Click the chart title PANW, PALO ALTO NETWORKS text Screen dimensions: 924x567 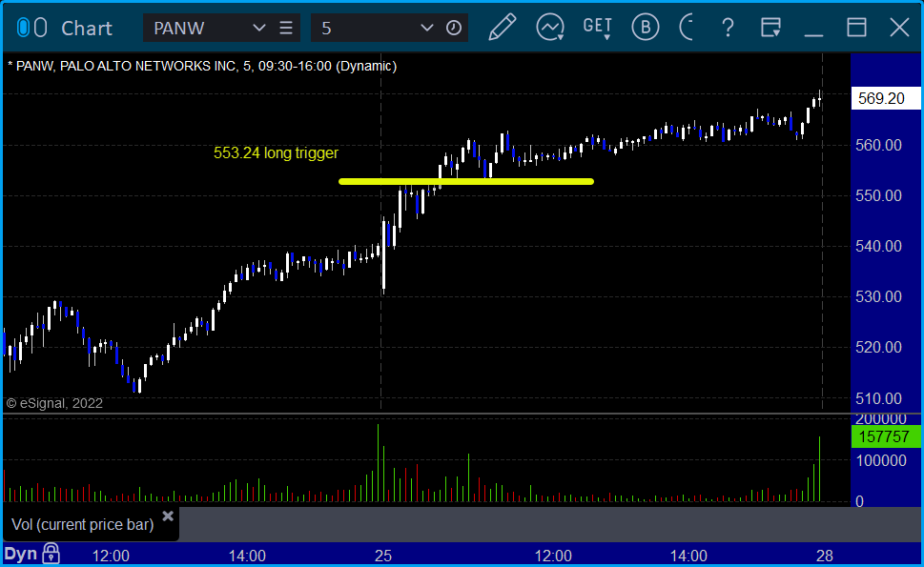(x=202, y=66)
